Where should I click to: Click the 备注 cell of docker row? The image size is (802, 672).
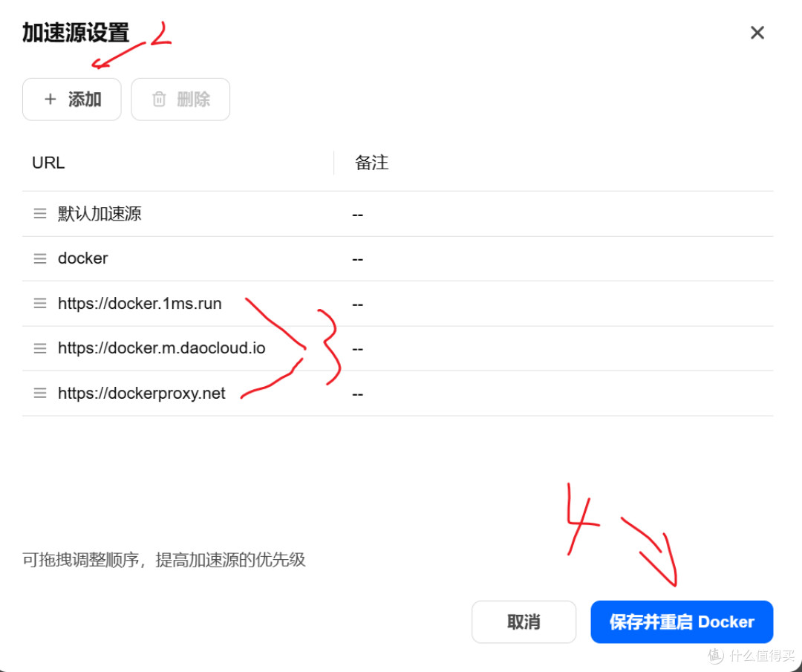(357, 259)
